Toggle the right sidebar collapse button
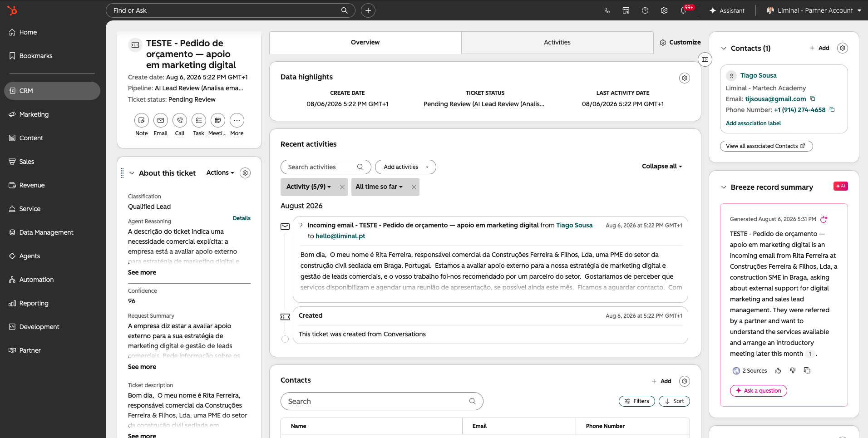The image size is (868, 438). (x=705, y=59)
